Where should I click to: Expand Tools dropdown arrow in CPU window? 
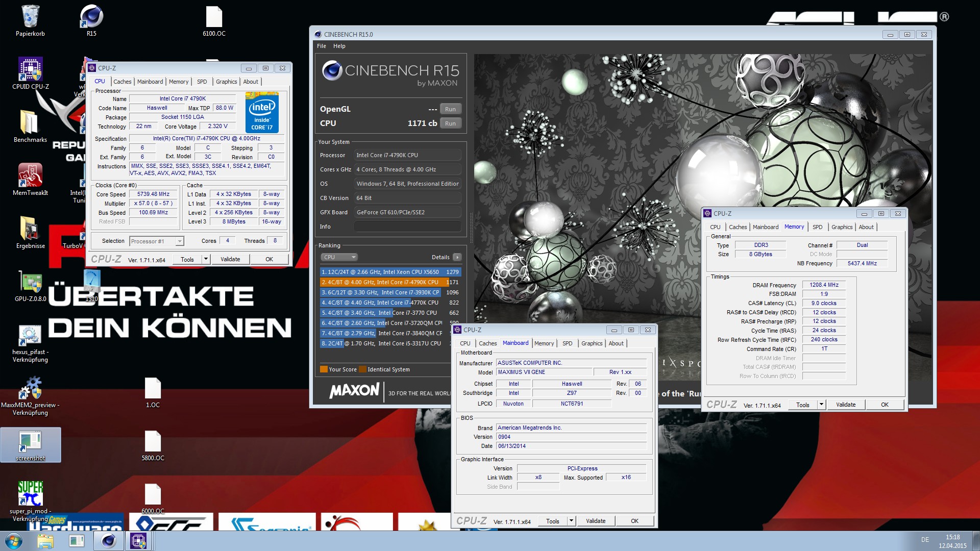click(x=206, y=259)
